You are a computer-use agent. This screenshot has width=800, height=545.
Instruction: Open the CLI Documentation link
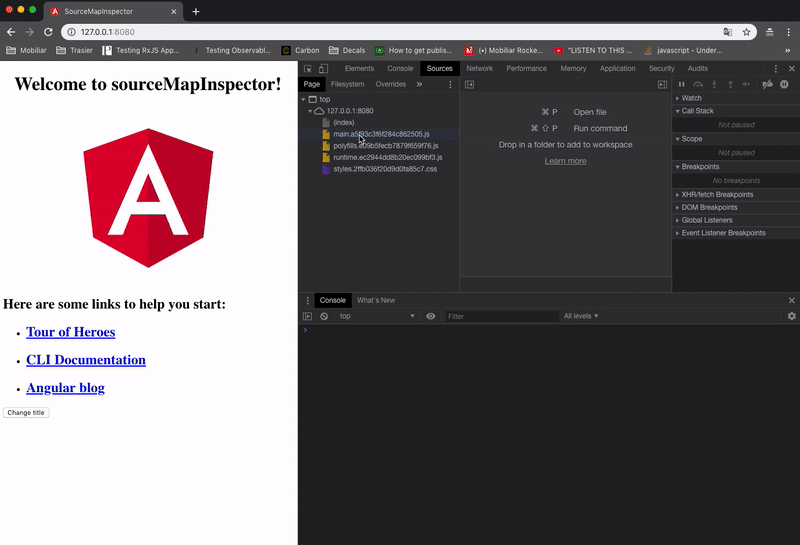pyautogui.click(x=86, y=360)
